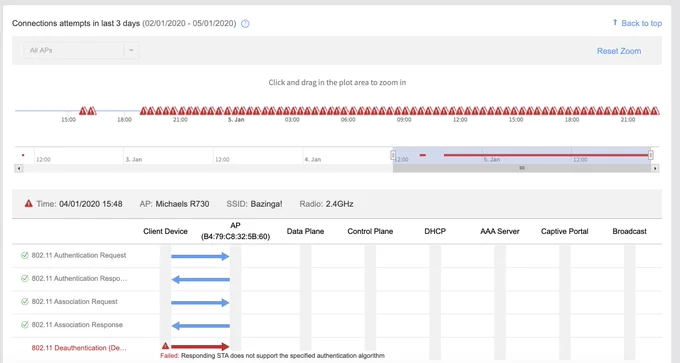Click the Radio value 2.4GHz
This screenshot has width=680, height=363.
339,204
